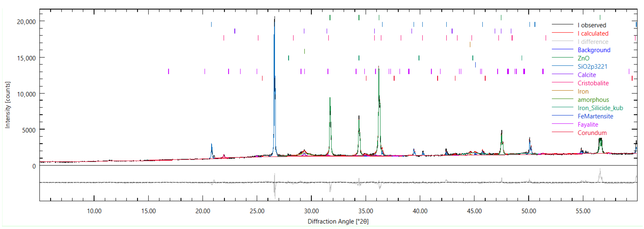644x229 pixels.
Task: Select the 'Fayalite' legend entry
Action: (588, 124)
